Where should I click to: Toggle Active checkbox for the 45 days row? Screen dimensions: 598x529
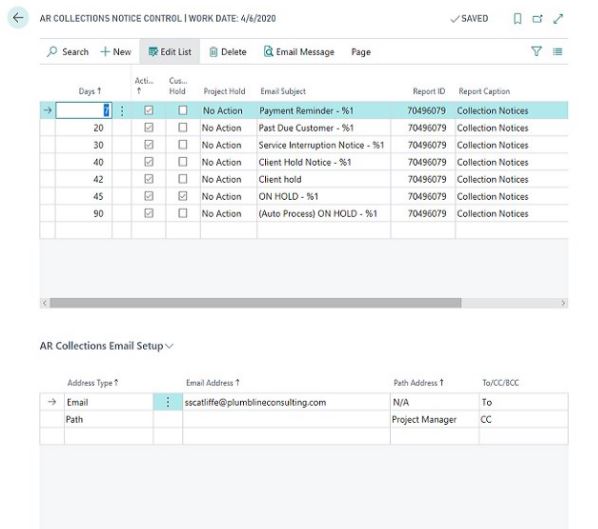pyautogui.click(x=149, y=196)
